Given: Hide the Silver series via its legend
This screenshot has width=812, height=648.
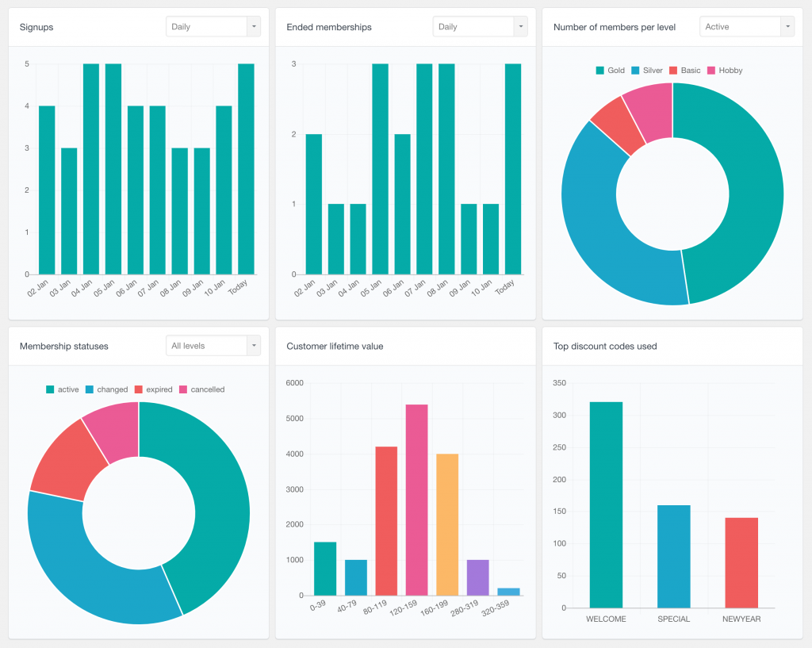Looking at the screenshot, I should 647,70.
